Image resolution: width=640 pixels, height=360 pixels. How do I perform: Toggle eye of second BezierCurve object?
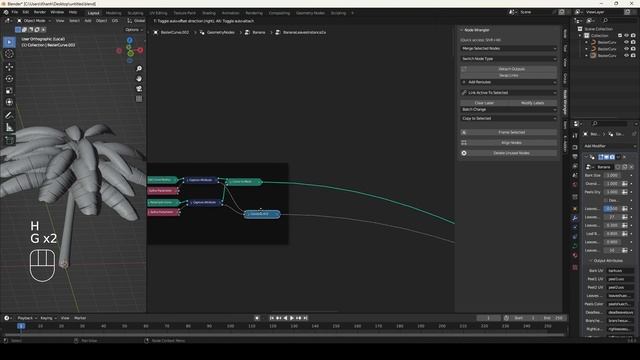(626, 49)
